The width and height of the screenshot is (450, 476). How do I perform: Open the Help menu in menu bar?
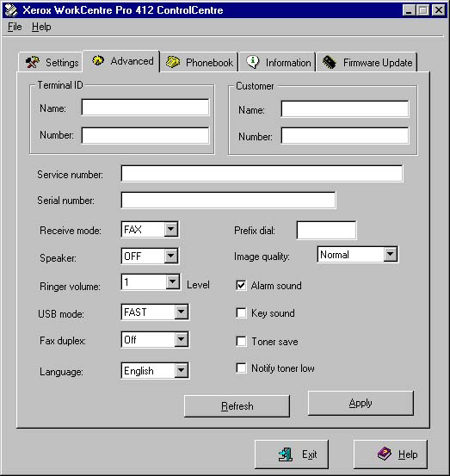[41, 27]
